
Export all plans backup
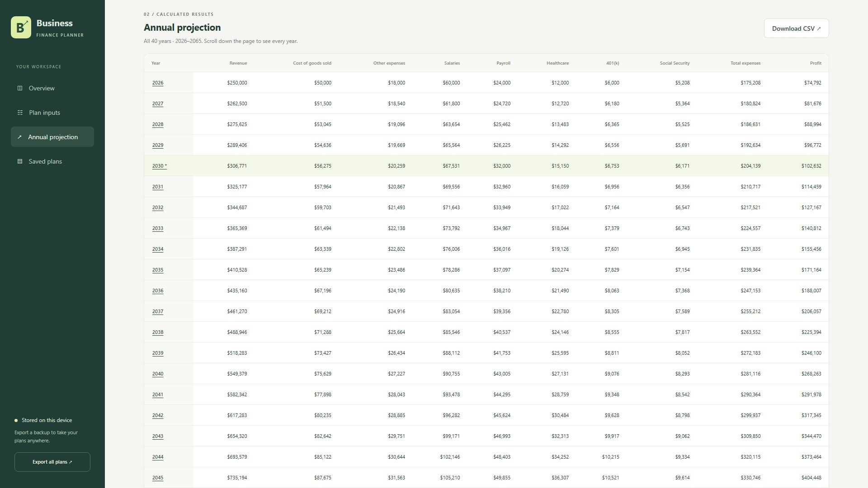[x=52, y=462]
